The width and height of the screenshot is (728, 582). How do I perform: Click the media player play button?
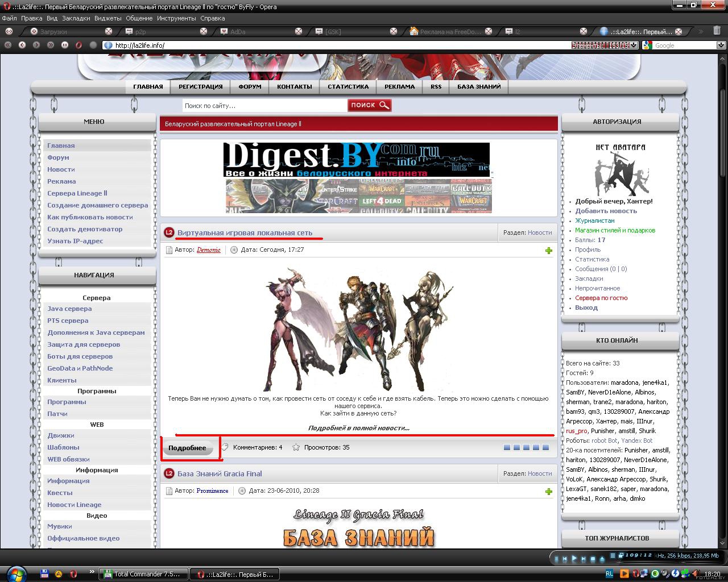coord(574,559)
